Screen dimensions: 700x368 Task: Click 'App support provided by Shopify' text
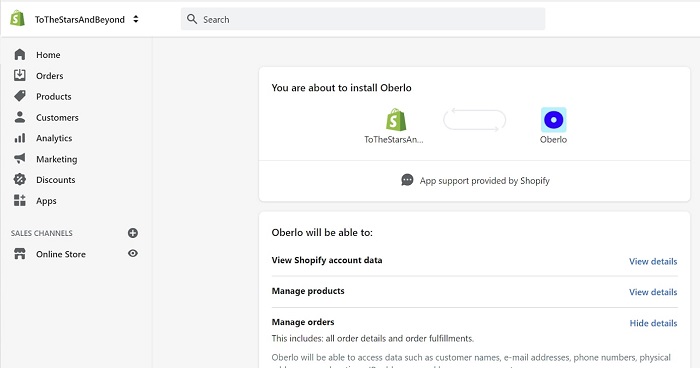484,181
